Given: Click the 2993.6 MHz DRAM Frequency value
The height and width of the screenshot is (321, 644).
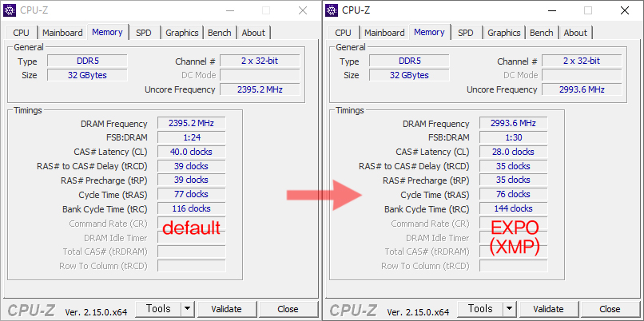Looking at the screenshot, I should tap(514, 123).
